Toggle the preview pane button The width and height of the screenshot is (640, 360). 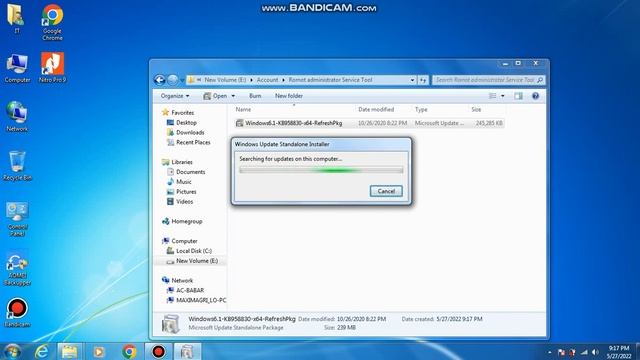(x=518, y=96)
